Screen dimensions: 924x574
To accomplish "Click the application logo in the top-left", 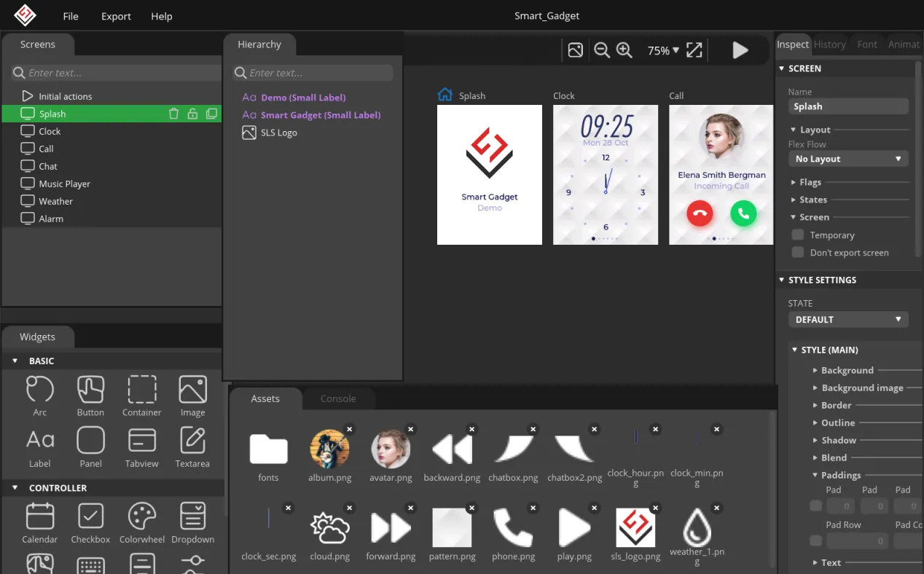I will click(x=25, y=15).
